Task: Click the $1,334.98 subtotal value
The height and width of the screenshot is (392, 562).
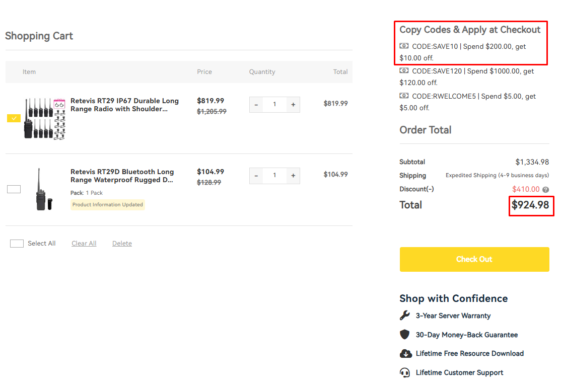Action: pos(532,162)
